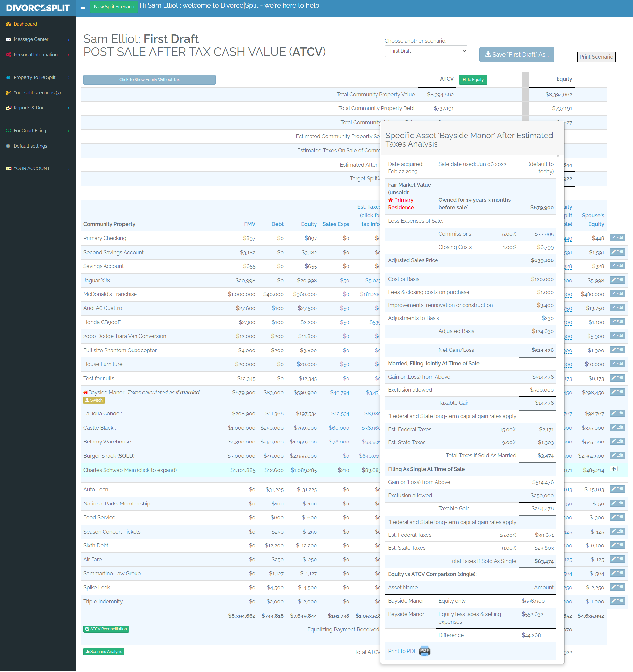
Task: Expand the Property To Be Split menu
Action: pyautogui.click(x=35, y=78)
